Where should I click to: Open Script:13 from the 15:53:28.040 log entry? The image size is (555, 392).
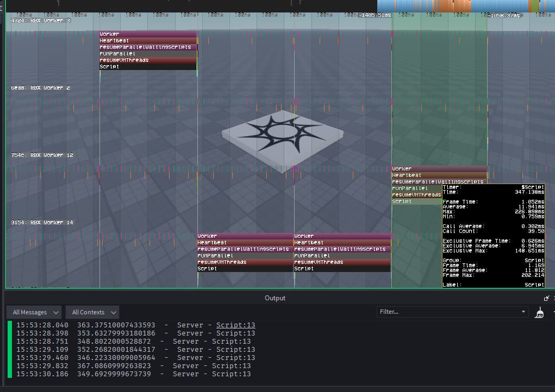[x=235, y=326]
